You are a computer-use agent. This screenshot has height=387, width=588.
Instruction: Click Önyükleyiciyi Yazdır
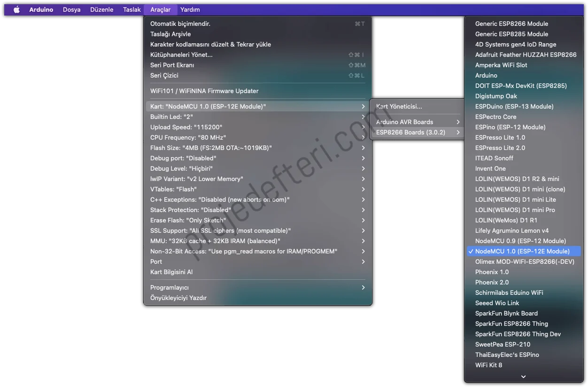(257, 298)
